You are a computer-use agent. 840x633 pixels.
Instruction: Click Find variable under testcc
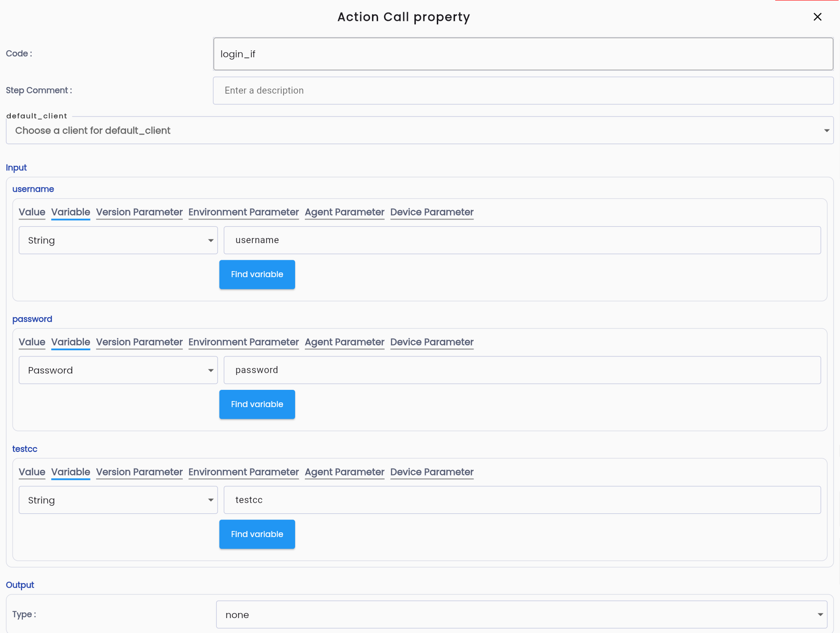tap(257, 534)
